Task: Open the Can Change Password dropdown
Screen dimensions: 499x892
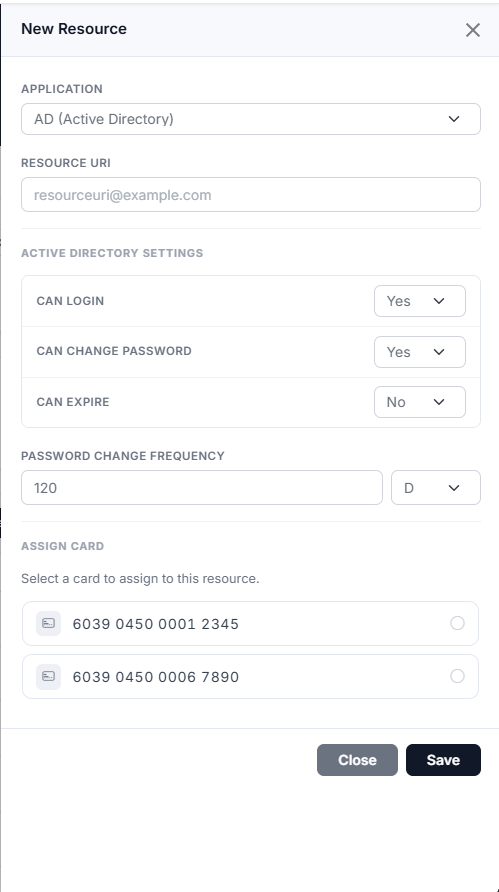Action: (420, 352)
